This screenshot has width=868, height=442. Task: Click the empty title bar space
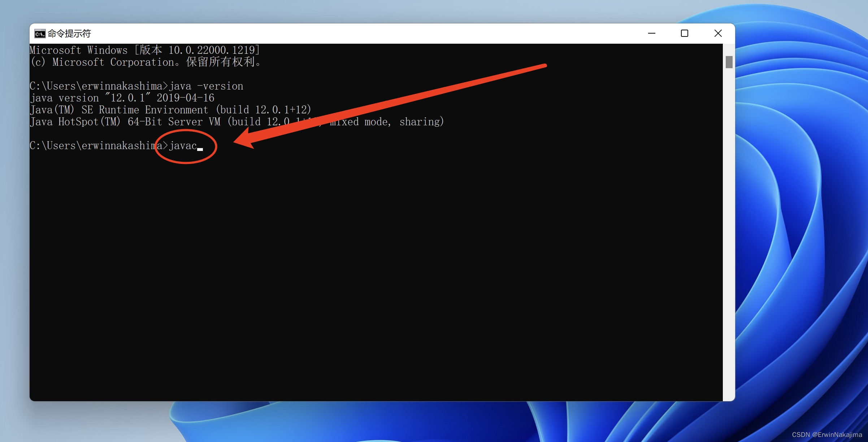(361, 33)
